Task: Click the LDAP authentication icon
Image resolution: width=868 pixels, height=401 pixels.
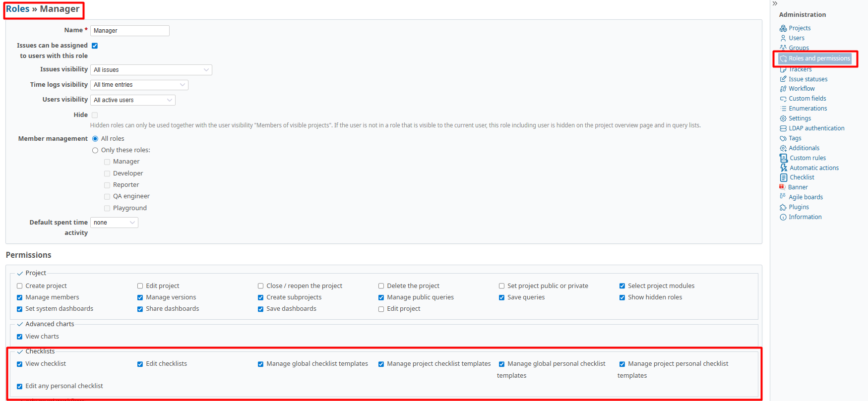Action: click(783, 128)
